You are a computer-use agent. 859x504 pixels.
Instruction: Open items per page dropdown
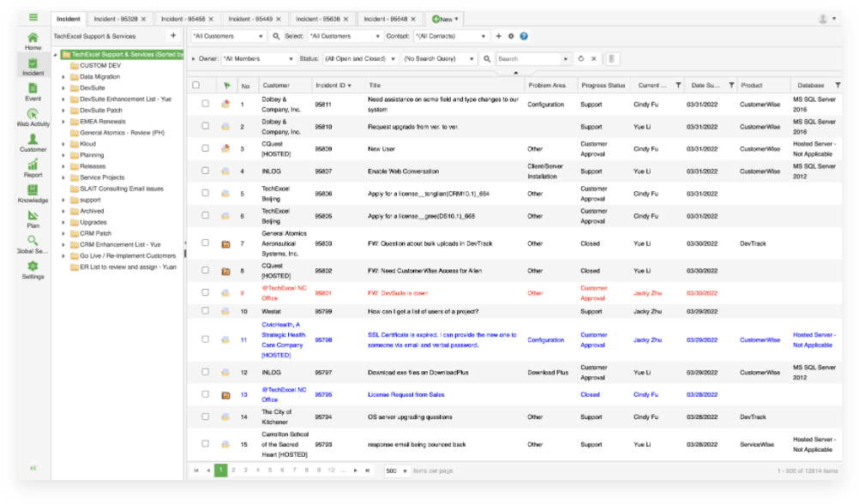point(397,471)
